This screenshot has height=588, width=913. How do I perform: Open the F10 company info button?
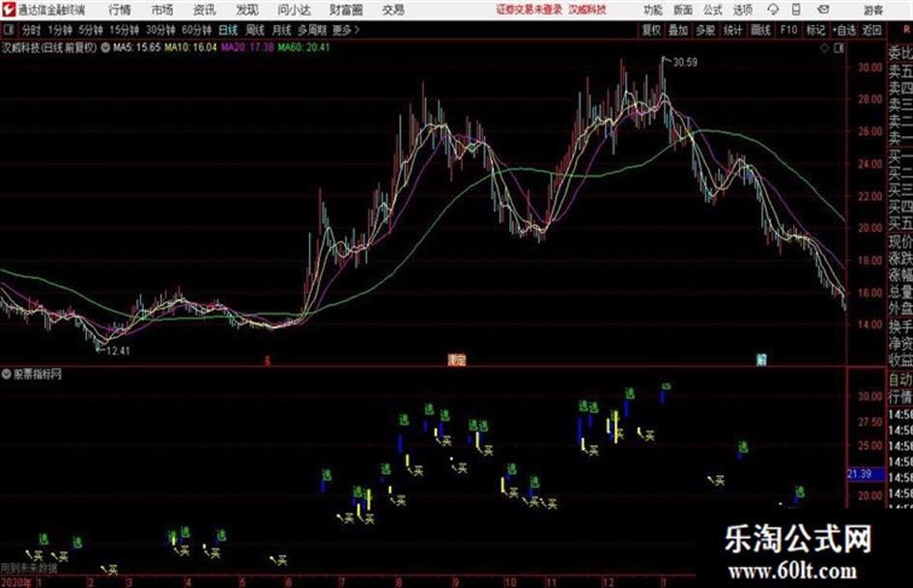pyautogui.click(x=788, y=30)
